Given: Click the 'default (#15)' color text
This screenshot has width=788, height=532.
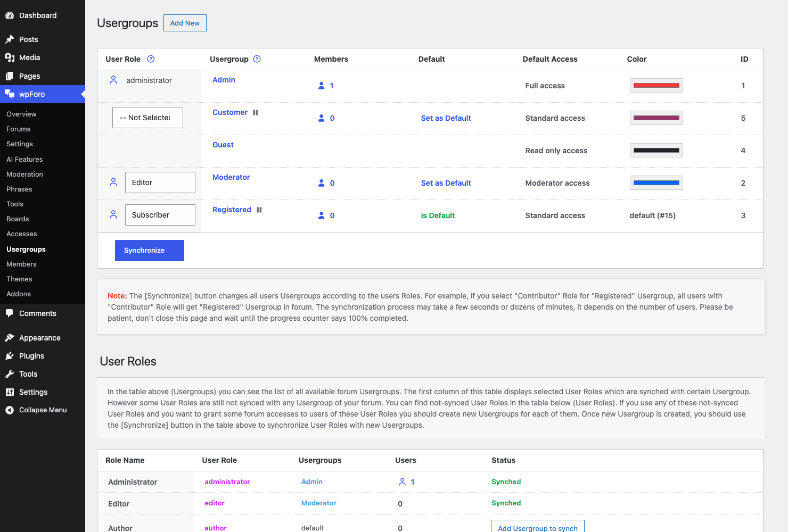Looking at the screenshot, I should pos(653,215).
